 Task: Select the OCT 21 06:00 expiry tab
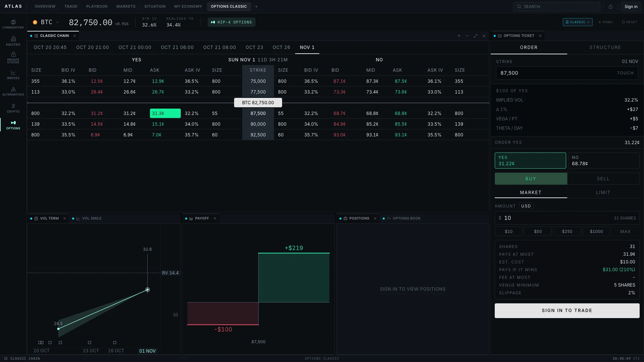(177, 47)
